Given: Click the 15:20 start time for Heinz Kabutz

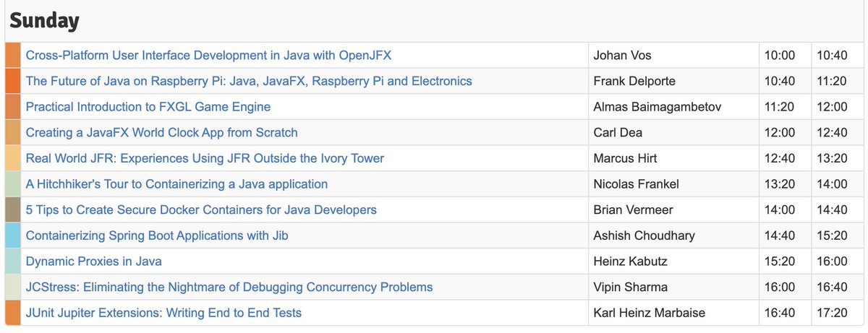Looking at the screenshot, I should [x=780, y=261].
